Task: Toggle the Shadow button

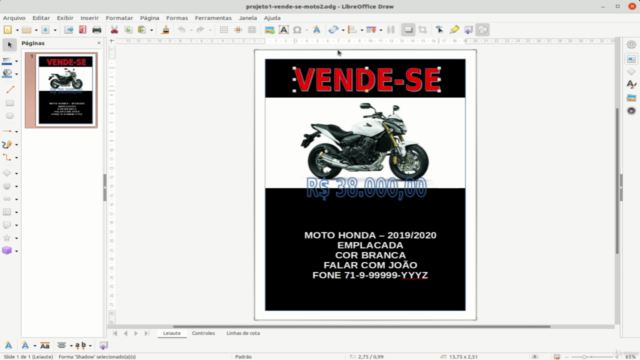Action: point(408,30)
